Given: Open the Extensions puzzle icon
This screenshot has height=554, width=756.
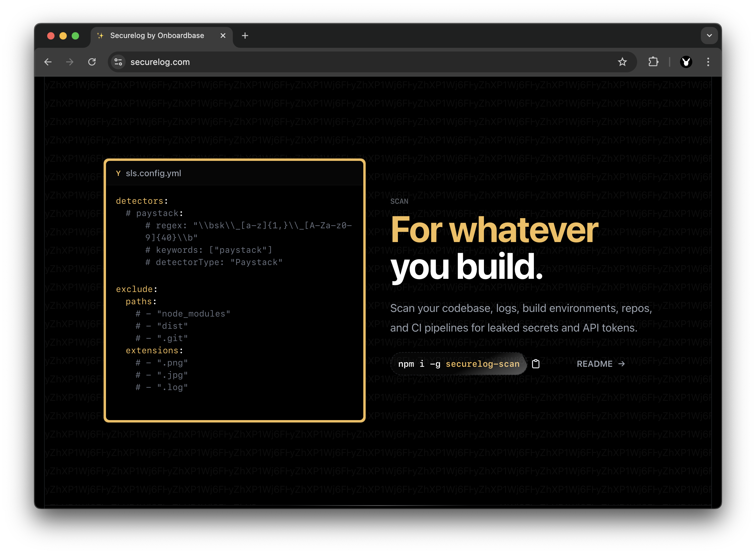Looking at the screenshot, I should pyautogui.click(x=653, y=62).
